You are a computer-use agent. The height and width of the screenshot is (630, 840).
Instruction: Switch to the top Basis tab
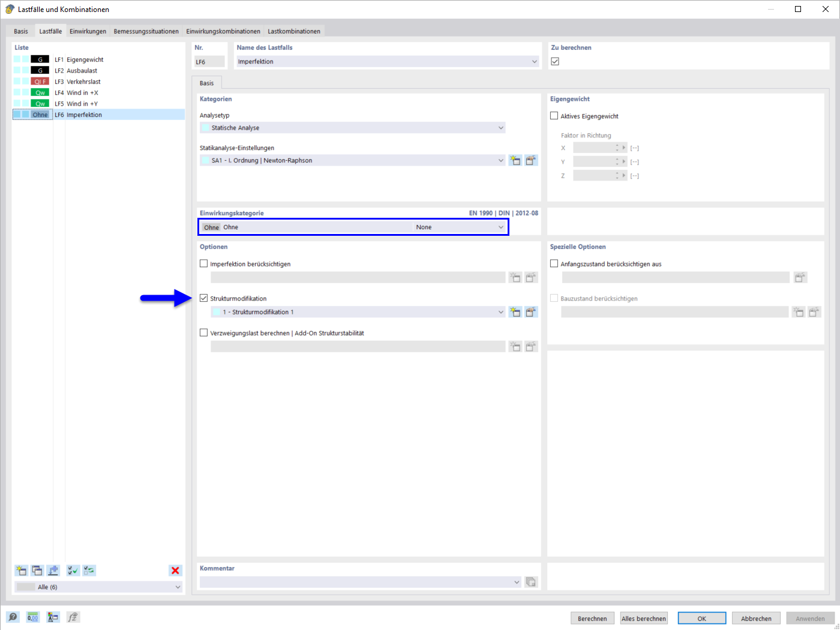click(x=21, y=31)
